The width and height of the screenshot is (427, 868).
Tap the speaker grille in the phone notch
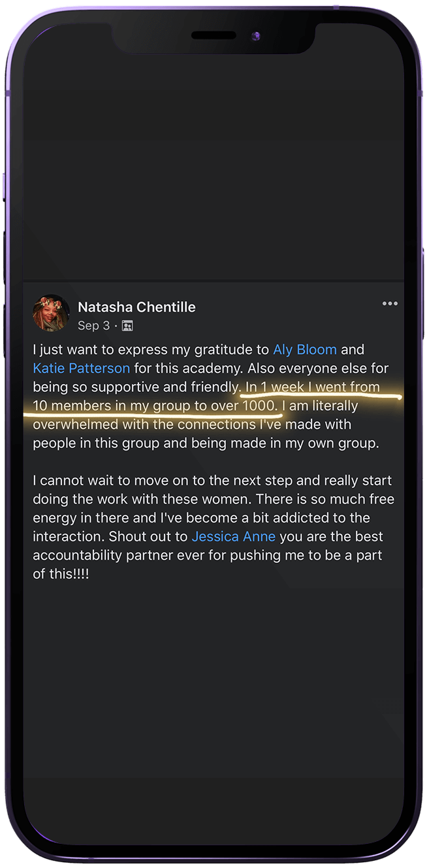212,35
